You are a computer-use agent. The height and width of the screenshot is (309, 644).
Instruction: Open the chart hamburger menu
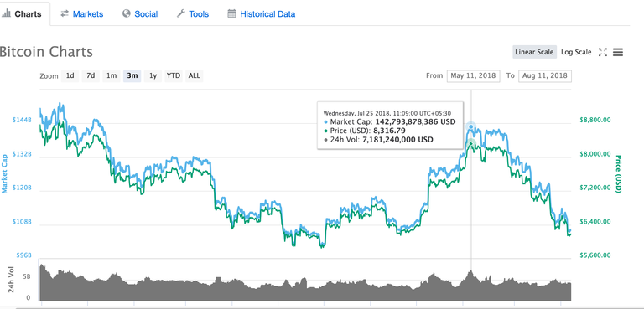(618, 52)
